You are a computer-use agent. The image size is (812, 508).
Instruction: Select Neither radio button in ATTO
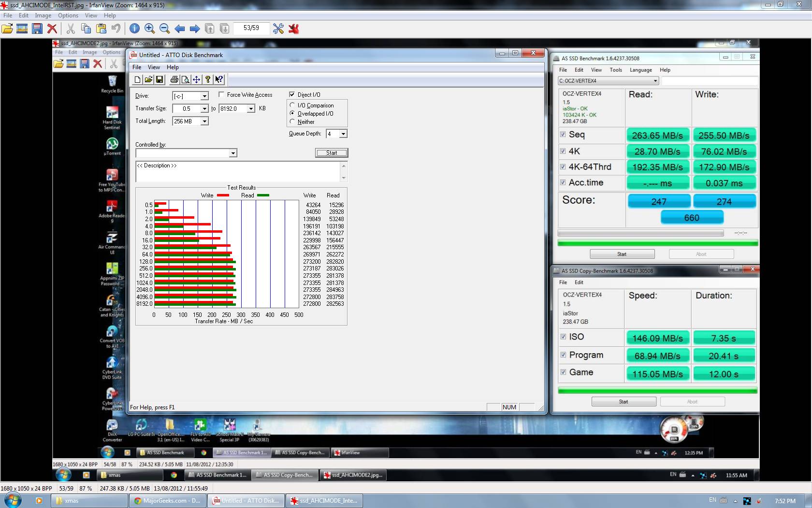tap(292, 121)
